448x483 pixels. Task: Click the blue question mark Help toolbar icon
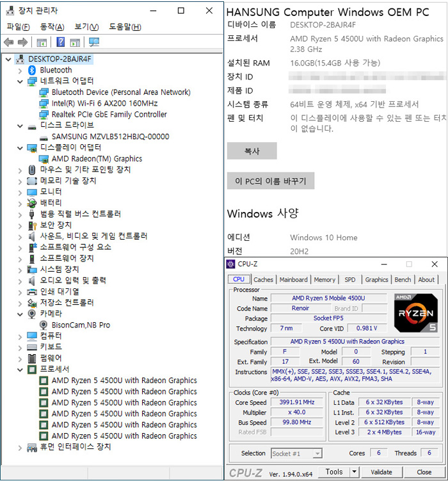click(61, 42)
